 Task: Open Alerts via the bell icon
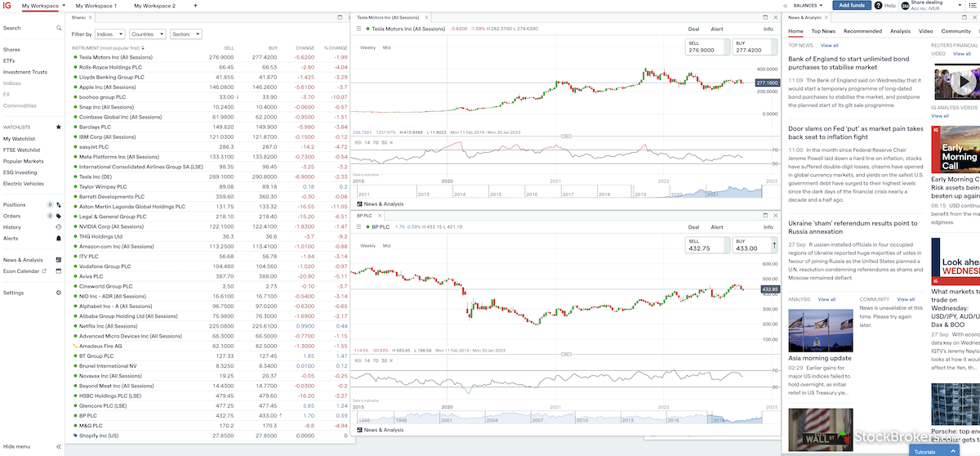59,239
